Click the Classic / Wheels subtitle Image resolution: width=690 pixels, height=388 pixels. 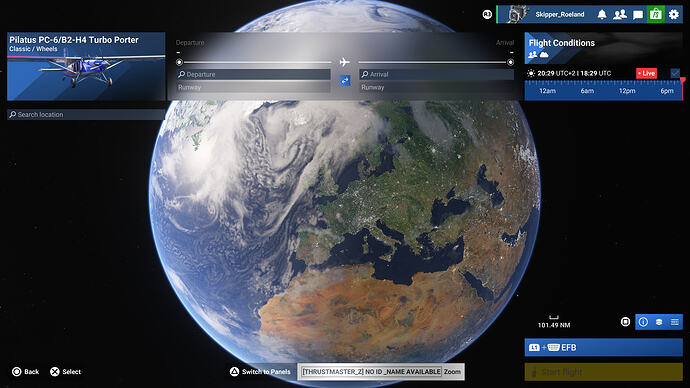click(33, 49)
